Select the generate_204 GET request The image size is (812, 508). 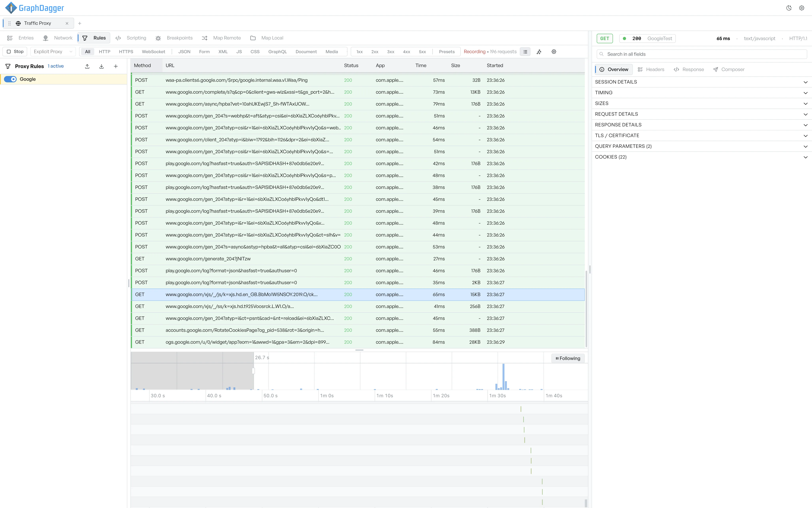[358, 259]
